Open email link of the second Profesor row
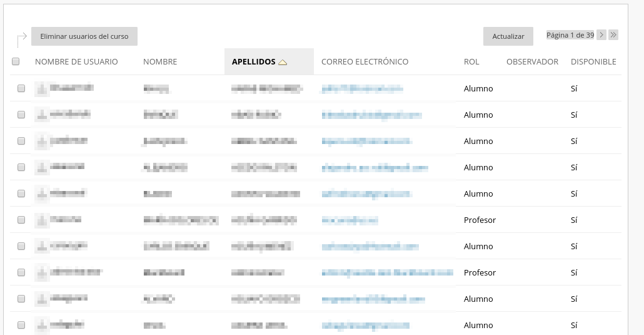This screenshot has width=644, height=335. coord(387,273)
